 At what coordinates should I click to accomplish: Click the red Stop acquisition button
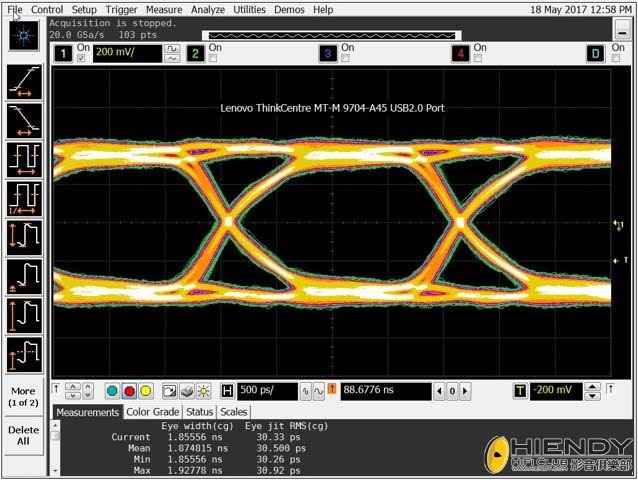click(x=129, y=391)
